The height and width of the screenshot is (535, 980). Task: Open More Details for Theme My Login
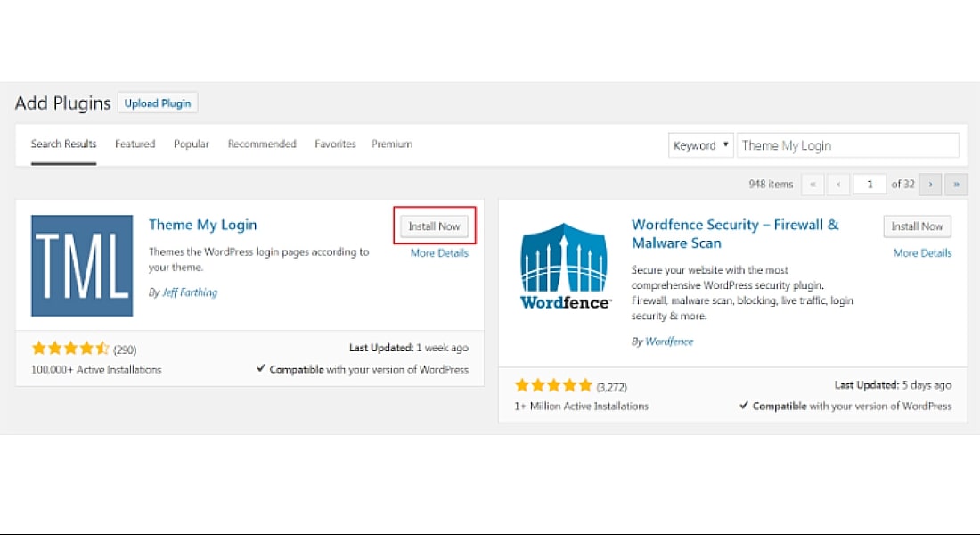tap(439, 253)
